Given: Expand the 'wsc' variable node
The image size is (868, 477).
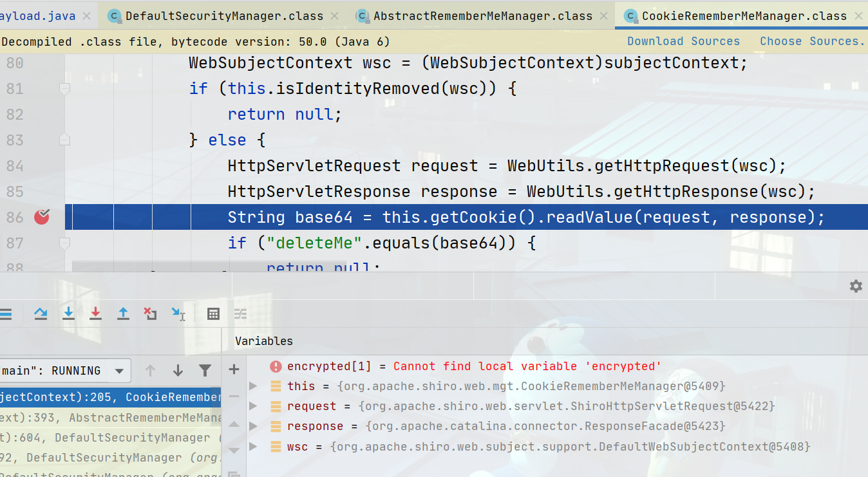Looking at the screenshot, I should (253, 446).
